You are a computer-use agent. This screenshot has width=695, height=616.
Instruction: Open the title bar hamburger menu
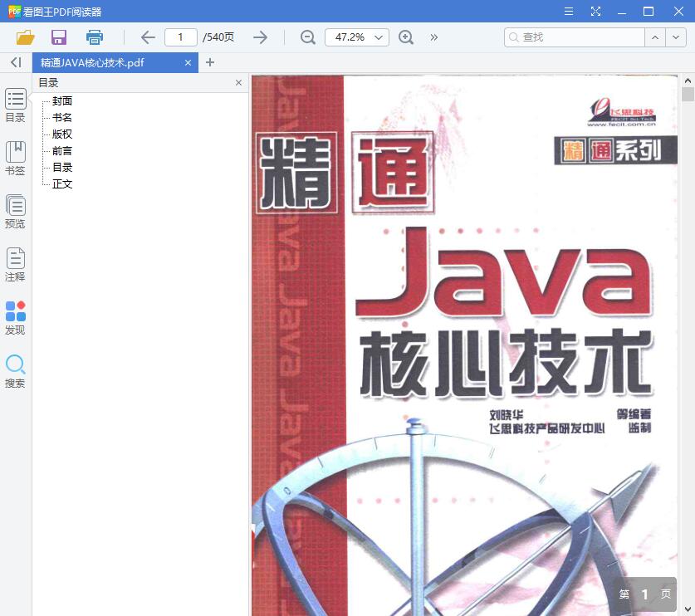(569, 12)
